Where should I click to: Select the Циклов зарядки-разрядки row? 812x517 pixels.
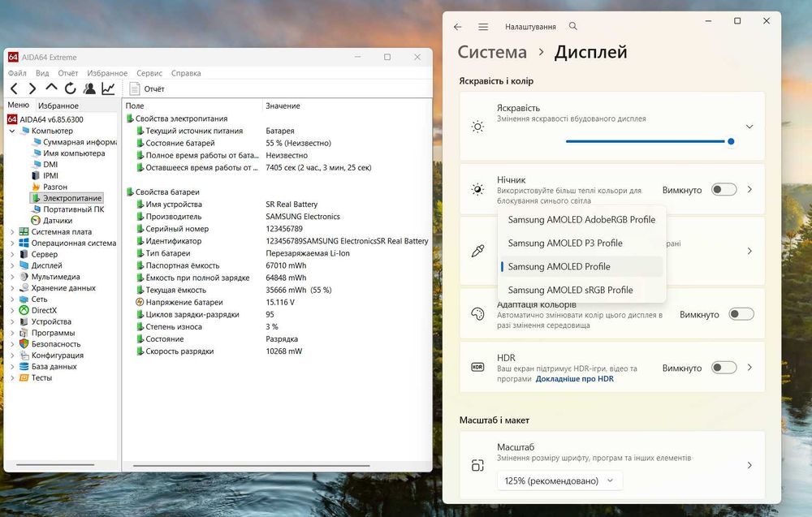[x=277, y=315]
